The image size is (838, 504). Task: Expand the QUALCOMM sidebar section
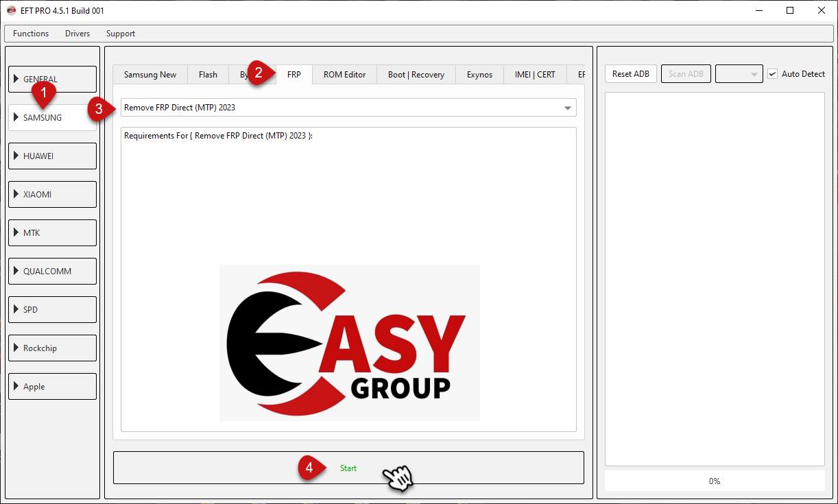(52, 272)
